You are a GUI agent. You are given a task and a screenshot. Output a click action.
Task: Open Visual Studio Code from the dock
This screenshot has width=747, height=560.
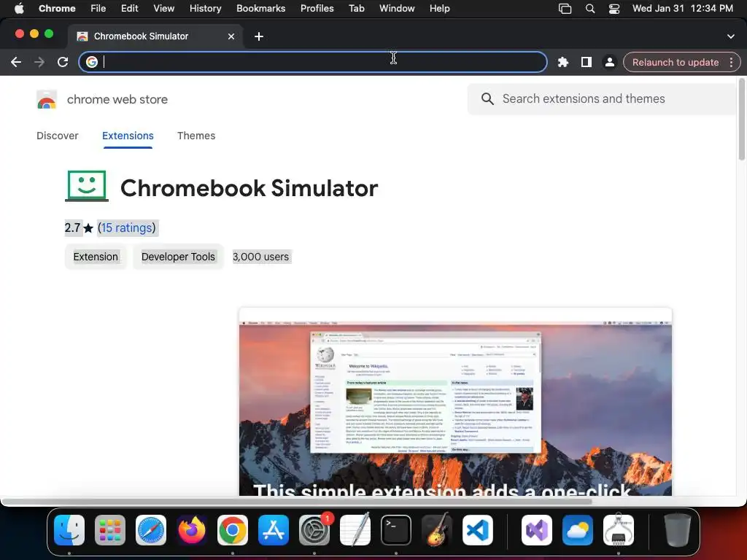(478, 530)
